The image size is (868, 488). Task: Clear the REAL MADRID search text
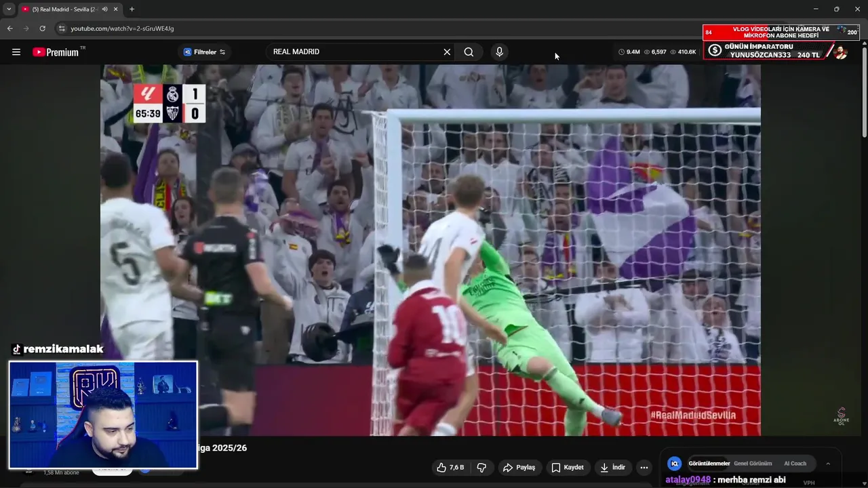coord(447,52)
